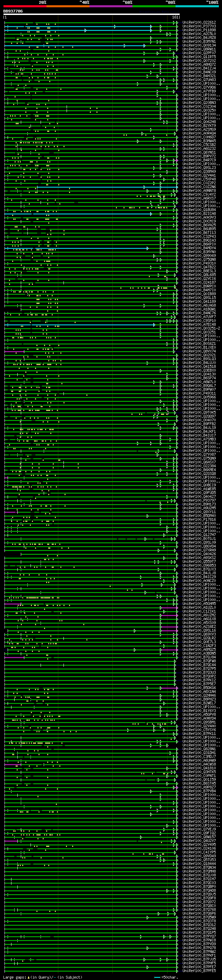Open the UniRef100_B4IC29 entry
This screenshot has height=980, width=222.
199,577
